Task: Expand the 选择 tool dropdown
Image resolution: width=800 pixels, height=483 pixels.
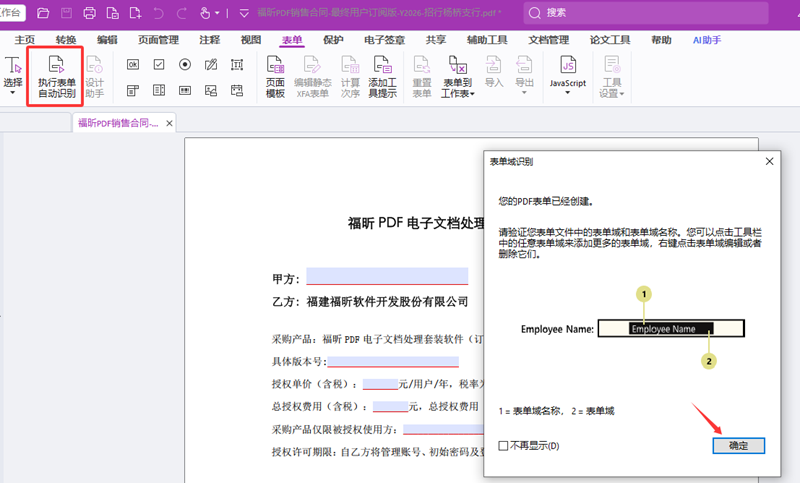Action: [x=13, y=92]
